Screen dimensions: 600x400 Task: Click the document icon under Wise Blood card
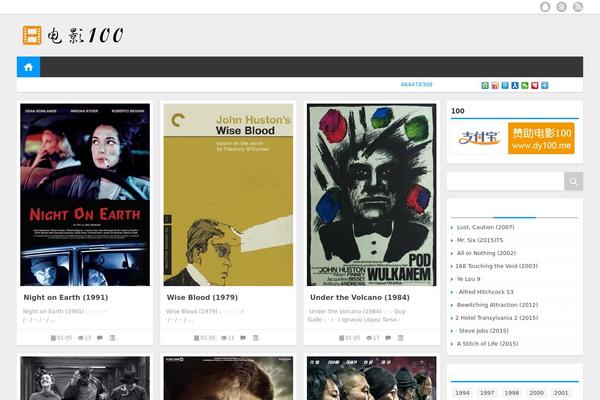point(256,338)
